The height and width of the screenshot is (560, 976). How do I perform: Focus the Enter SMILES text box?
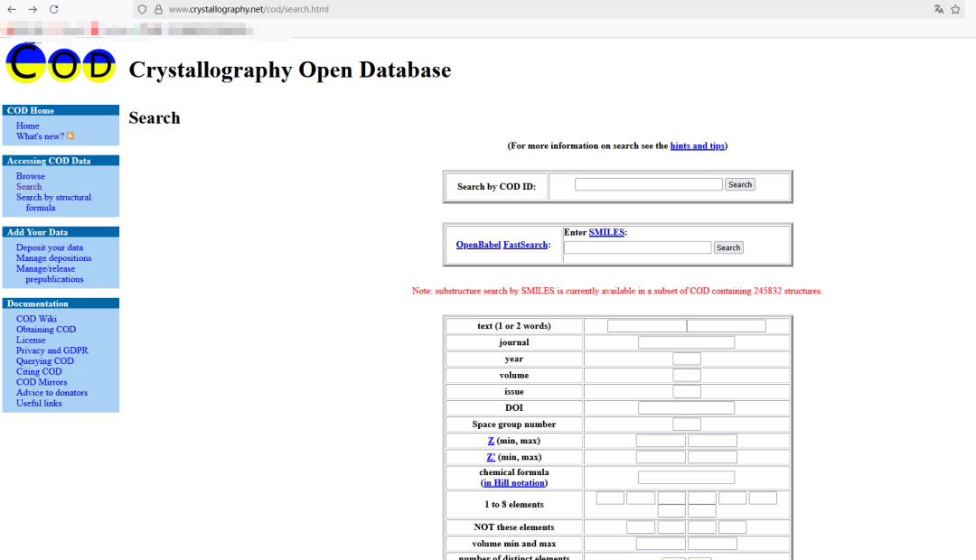[637, 247]
